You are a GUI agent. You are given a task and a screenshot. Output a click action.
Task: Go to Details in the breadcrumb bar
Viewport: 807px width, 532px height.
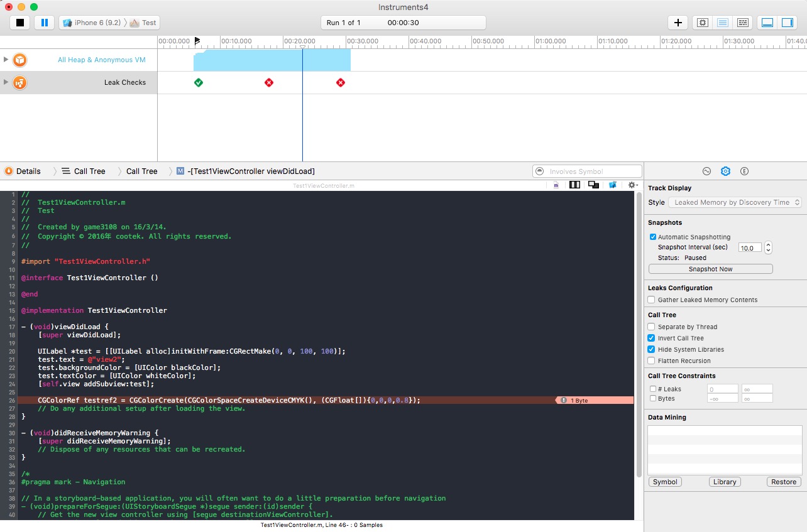tap(28, 171)
